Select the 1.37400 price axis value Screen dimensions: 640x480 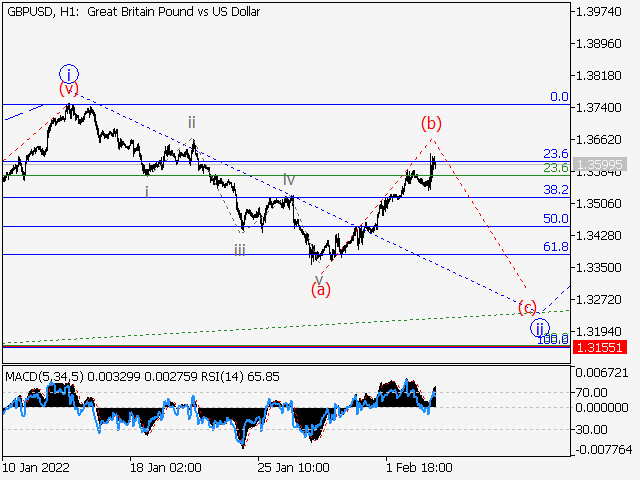(598, 108)
